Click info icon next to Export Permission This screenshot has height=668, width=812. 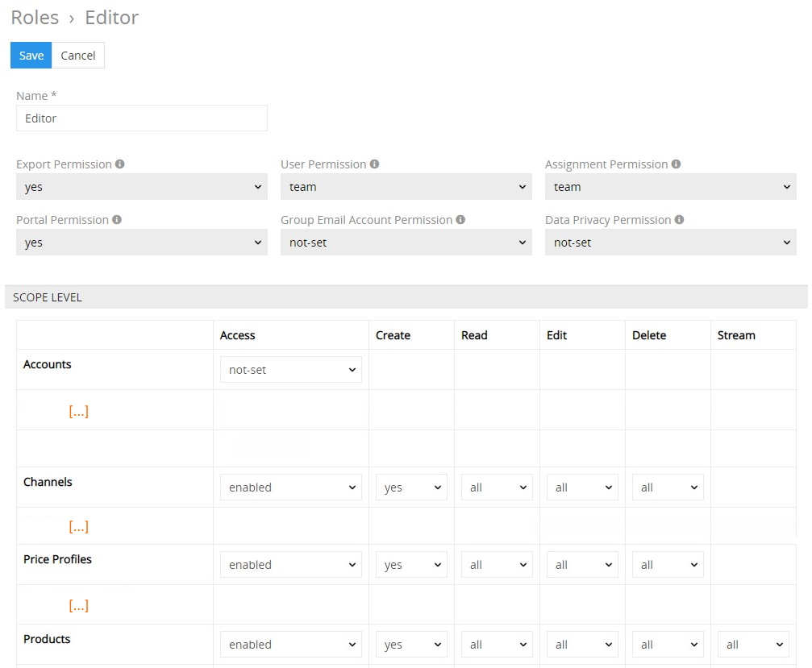[119, 164]
